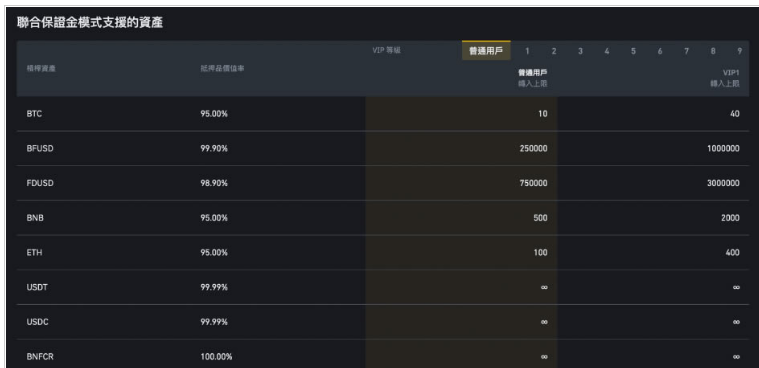The width and height of the screenshot is (759, 368).
Task: Click the BFUSD asset name
Action: tap(40, 149)
